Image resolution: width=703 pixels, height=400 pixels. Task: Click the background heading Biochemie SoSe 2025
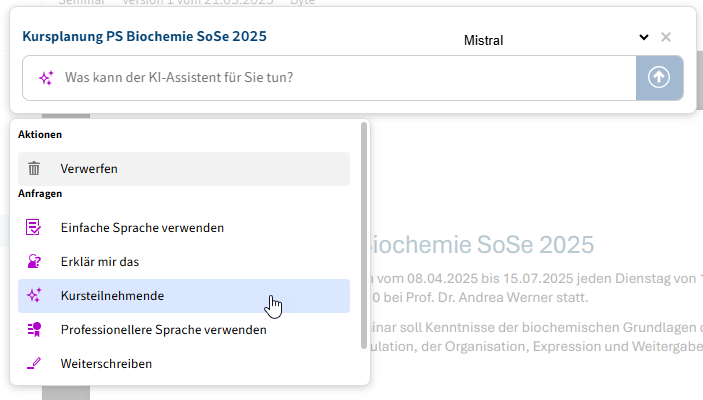click(x=482, y=245)
